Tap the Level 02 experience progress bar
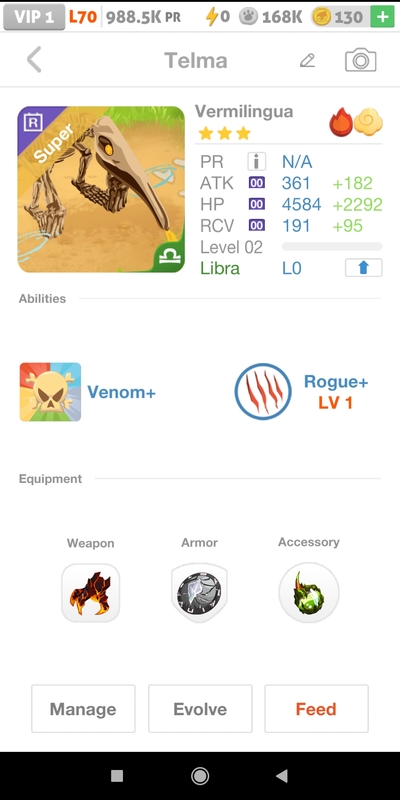The height and width of the screenshot is (800, 400). click(x=332, y=246)
